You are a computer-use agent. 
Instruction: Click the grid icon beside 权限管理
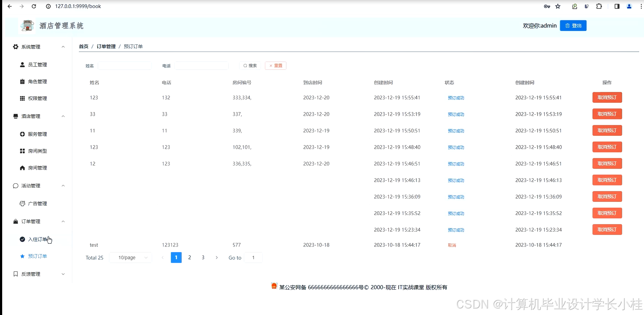coord(23,99)
